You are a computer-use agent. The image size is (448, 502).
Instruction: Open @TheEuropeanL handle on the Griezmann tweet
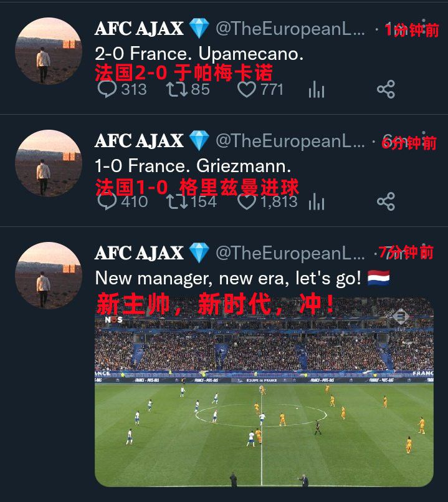click(290, 141)
